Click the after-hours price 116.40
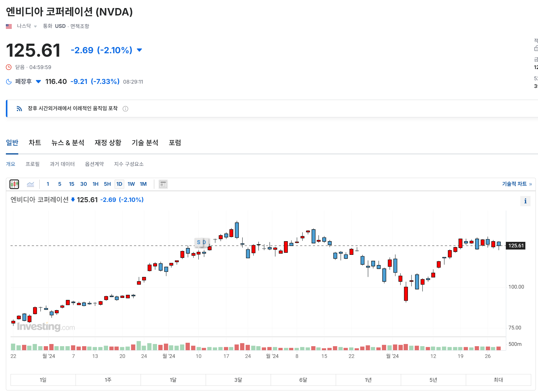 [x=56, y=82]
